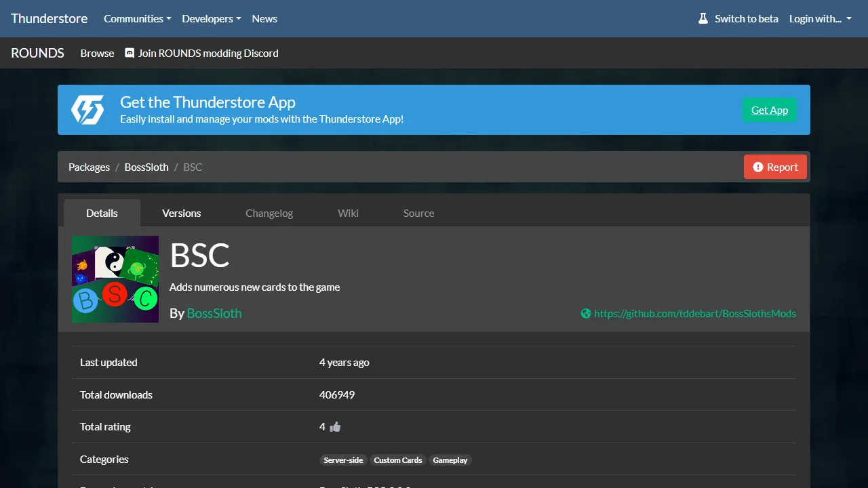Expand the Login with... dropdown
The width and height of the screenshot is (868, 488).
(x=819, y=18)
